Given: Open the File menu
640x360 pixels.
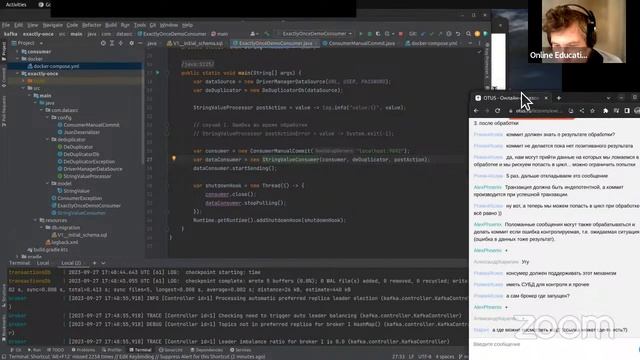Looking at the screenshot, I should pos(6,25).
